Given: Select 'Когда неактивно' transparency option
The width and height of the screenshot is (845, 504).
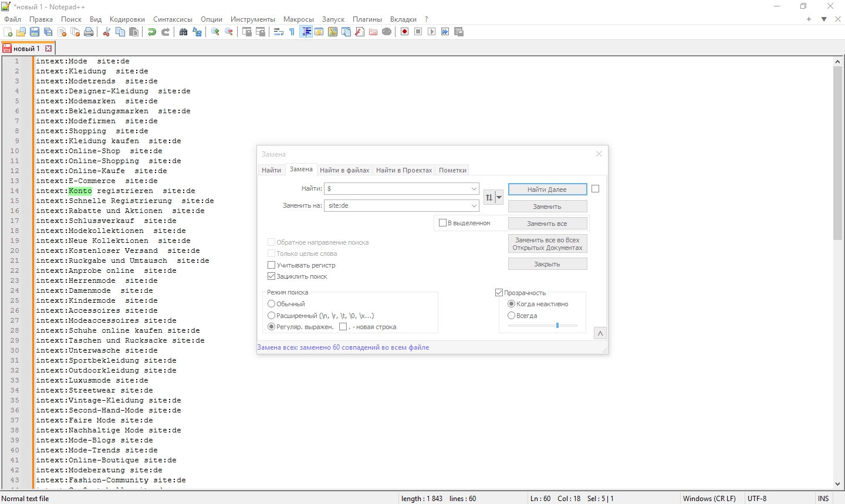Looking at the screenshot, I should point(511,304).
